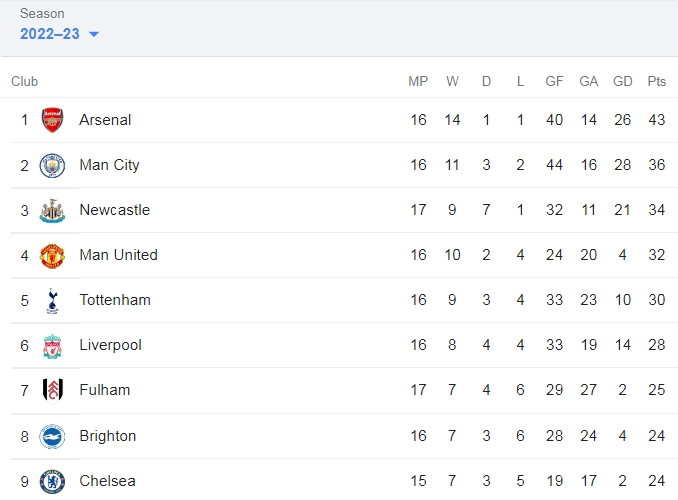Open the Arsenal team link
The width and height of the screenshot is (678, 500).
coord(105,120)
